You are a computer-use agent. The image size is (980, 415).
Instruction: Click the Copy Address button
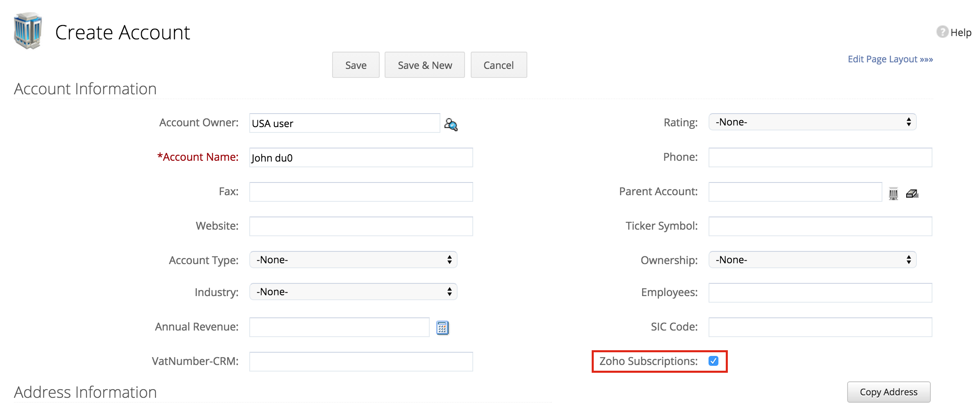888,392
